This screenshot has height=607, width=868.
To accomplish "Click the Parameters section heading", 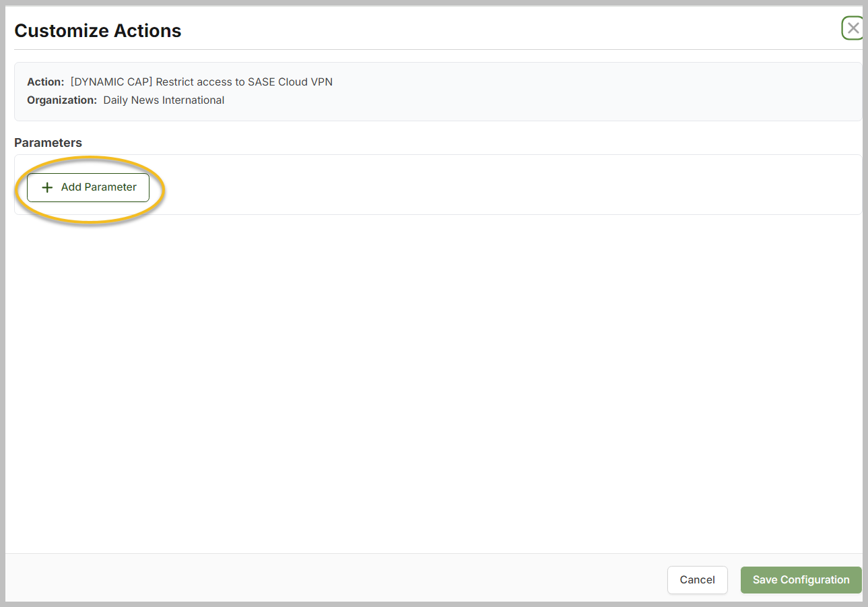I will pyautogui.click(x=48, y=143).
